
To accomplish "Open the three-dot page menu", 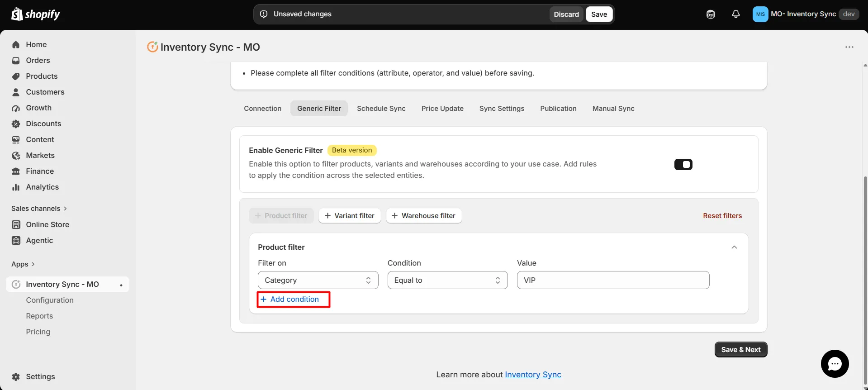I will pyautogui.click(x=849, y=47).
